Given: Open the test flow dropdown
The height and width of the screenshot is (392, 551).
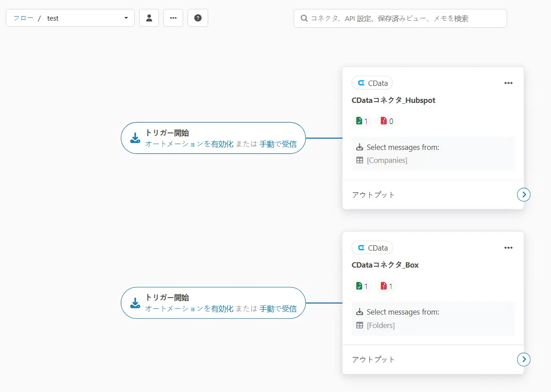Looking at the screenshot, I should point(70,18).
